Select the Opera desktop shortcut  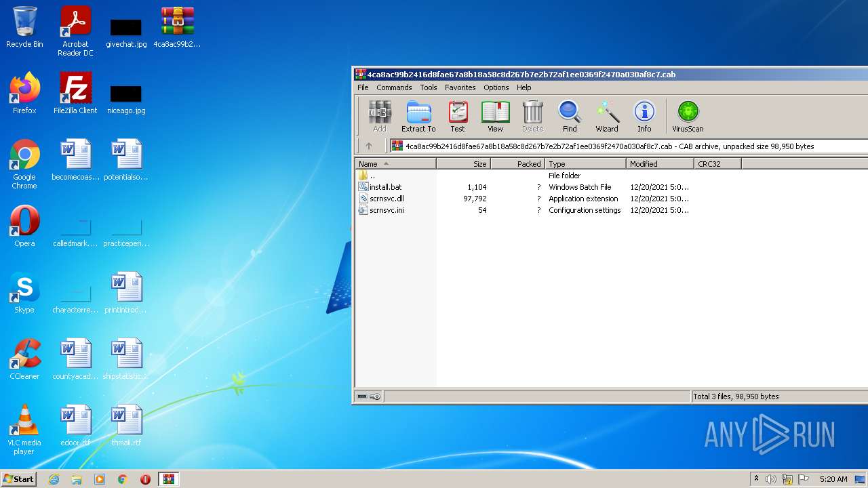pyautogui.click(x=24, y=226)
